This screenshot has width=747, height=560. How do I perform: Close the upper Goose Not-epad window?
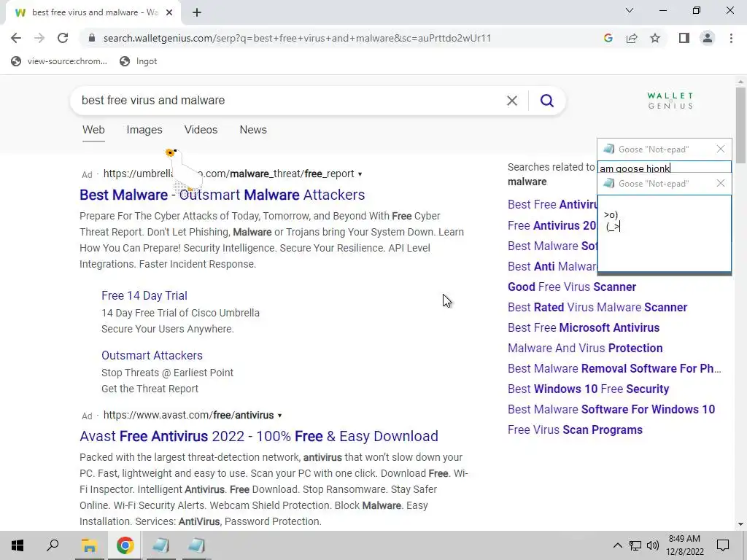click(720, 149)
